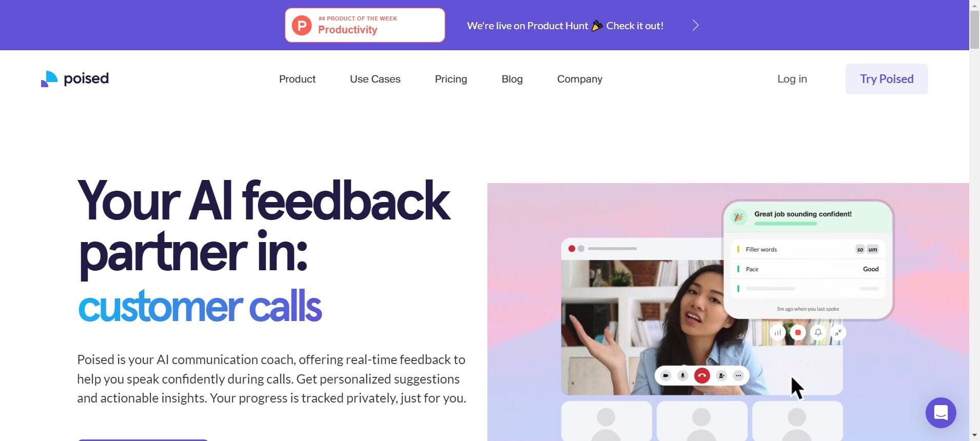The width and height of the screenshot is (980, 441).
Task: Click the Product Hunt Productivity badge
Action: pyautogui.click(x=365, y=25)
